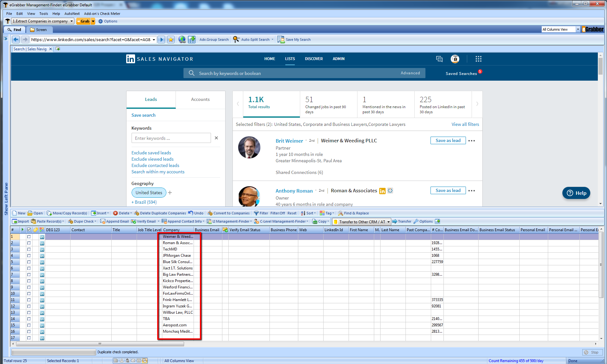
Task: Click Search by keywords or boolean field
Action: (290, 73)
